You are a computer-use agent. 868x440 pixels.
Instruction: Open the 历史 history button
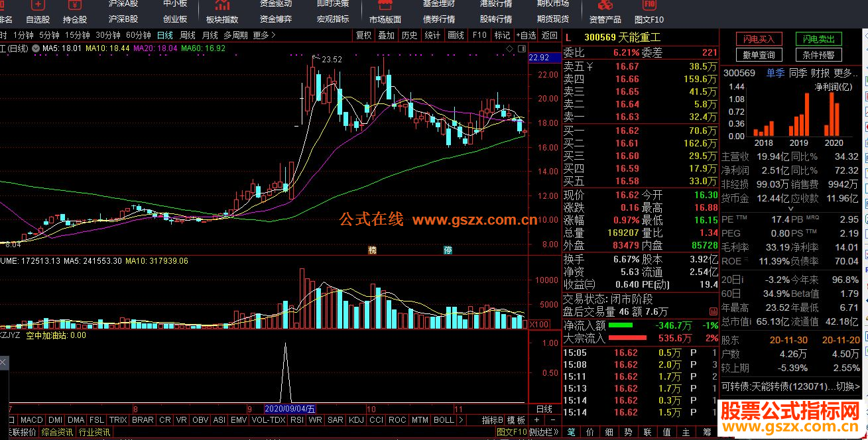410,35
